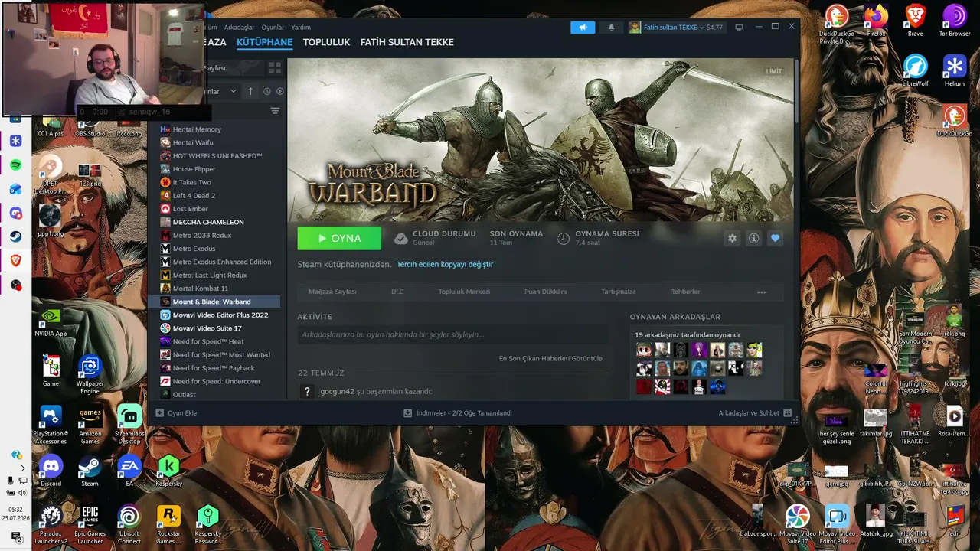Image resolution: width=980 pixels, height=551 pixels.
Task: Open the Topluluk Merkezi link
Action: click(x=464, y=292)
